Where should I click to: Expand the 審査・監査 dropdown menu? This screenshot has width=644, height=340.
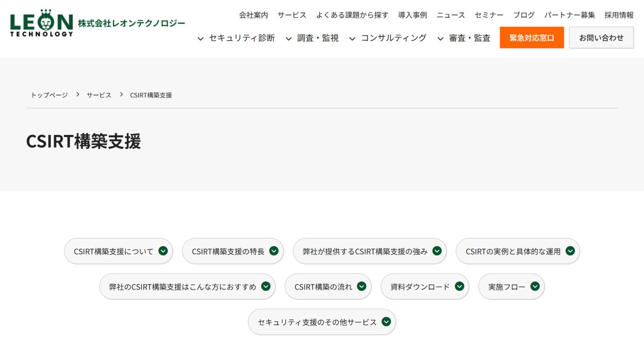[x=468, y=38]
